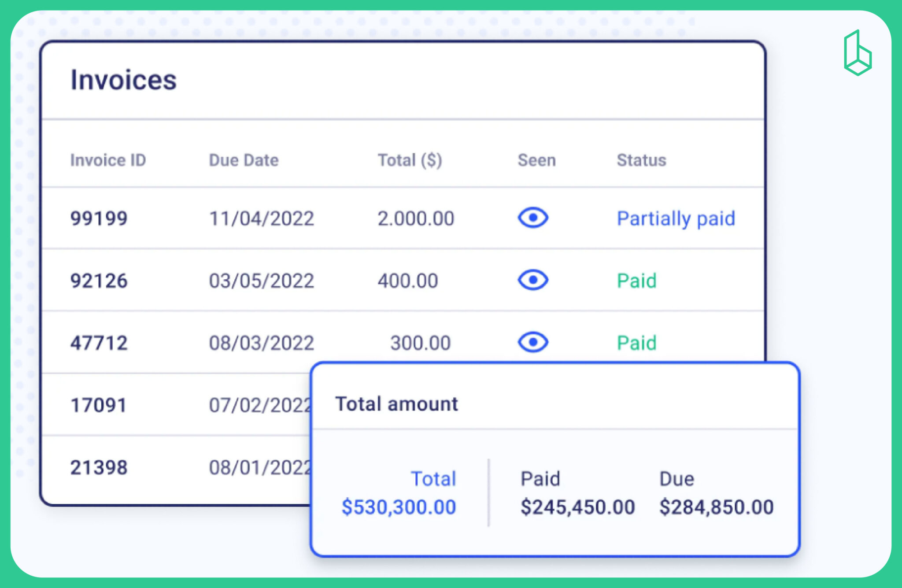902x588 pixels.
Task: Click the eye icon for invoice 92126
Action: pos(532,280)
